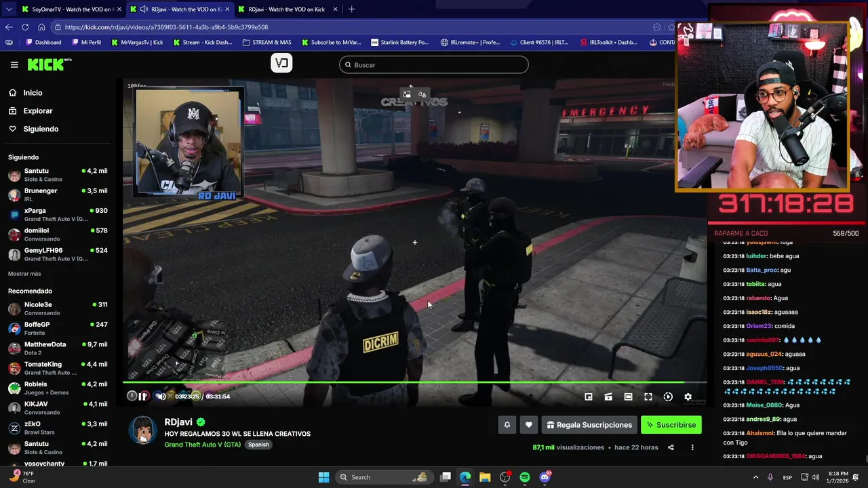Expand followed list with Mostrar más

(24, 274)
